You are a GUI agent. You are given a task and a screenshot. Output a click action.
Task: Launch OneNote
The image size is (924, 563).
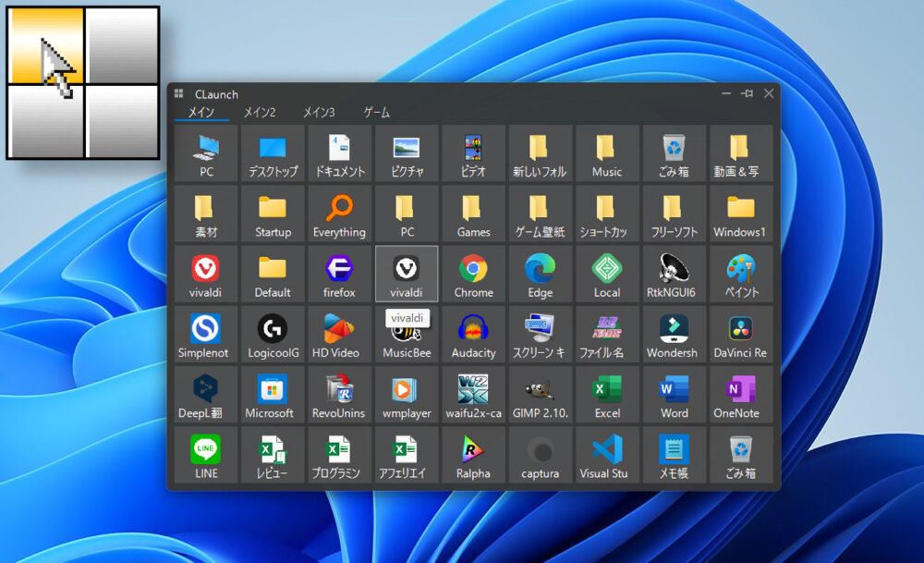[740, 396]
